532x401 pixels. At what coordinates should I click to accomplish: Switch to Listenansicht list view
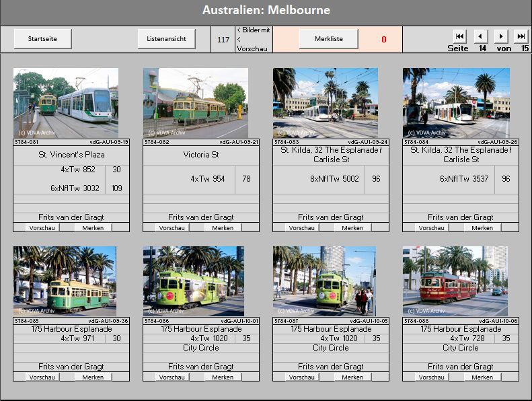pyautogui.click(x=166, y=39)
